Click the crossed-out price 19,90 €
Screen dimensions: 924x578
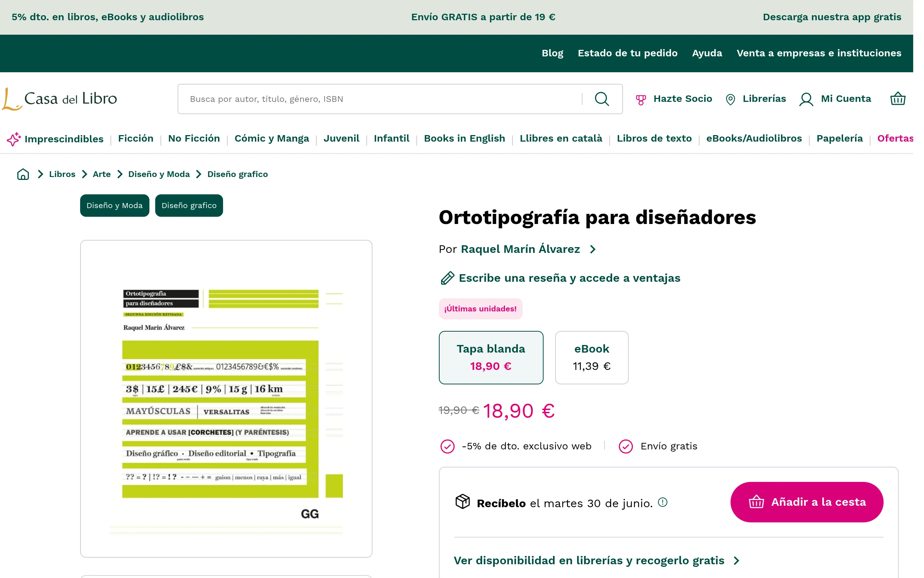coord(458,410)
